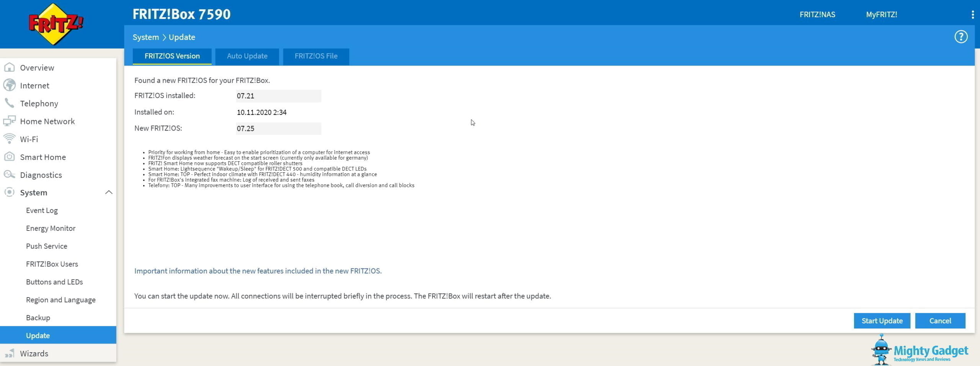980x366 pixels.
Task: Click the Diagnostics icon in sidebar
Action: [x=10, y=175]
